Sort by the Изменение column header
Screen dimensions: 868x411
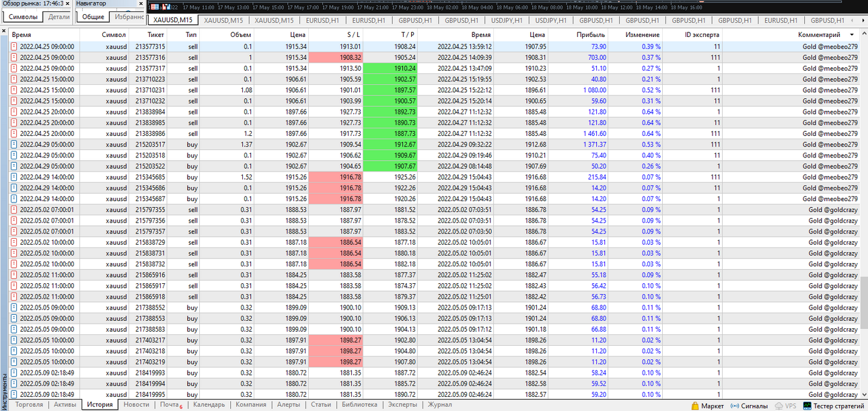click(635, 34)
